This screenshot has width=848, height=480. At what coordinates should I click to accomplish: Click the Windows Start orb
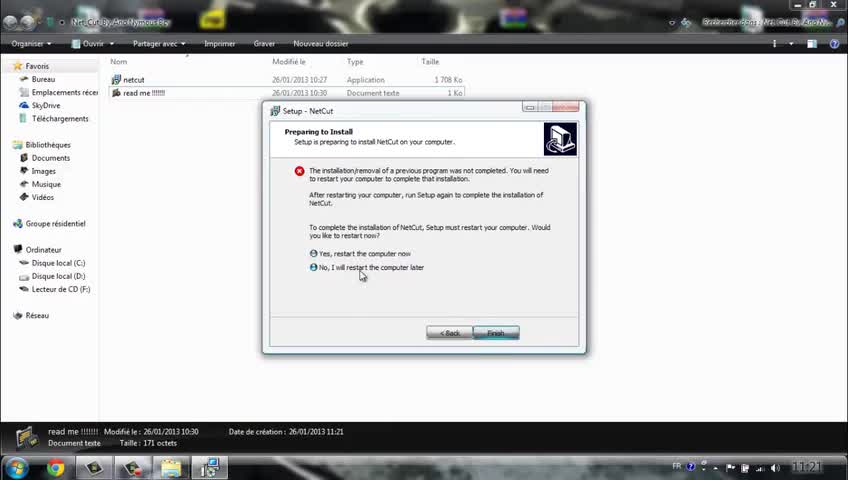pyautogui.click(x=17, y=468)
